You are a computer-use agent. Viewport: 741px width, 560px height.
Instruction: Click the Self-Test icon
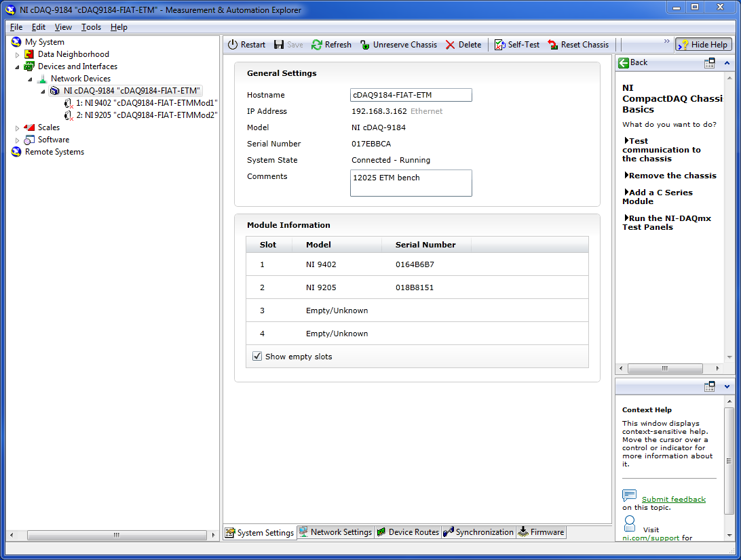coord(499,45)
